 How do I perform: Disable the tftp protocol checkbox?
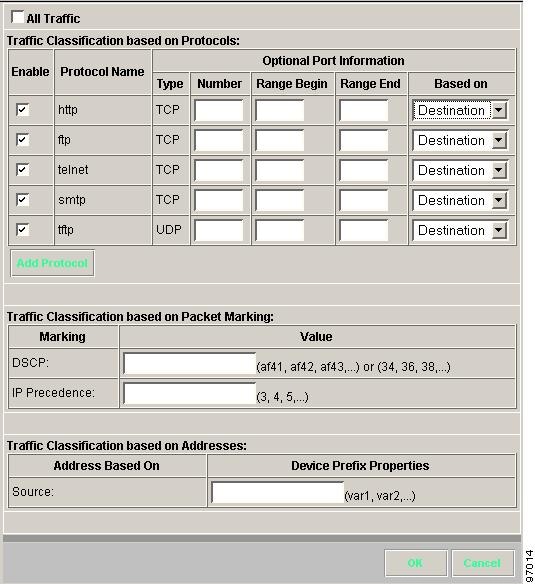click(22, 230)
